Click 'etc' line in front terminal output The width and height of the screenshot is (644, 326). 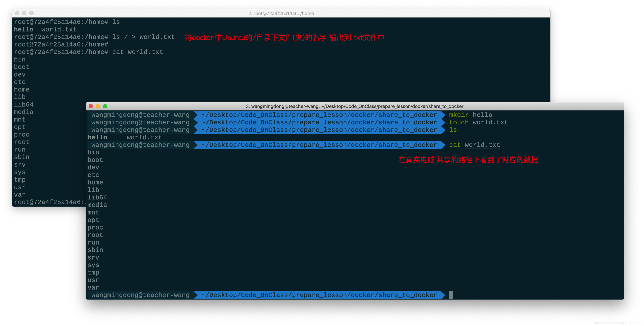[x=93, y=175]
